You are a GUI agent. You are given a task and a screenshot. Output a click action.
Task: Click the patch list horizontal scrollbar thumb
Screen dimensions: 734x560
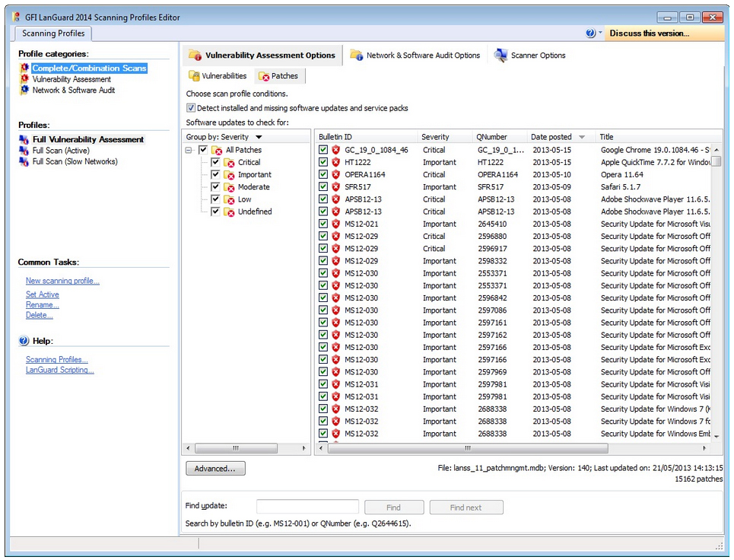point(468,449)
